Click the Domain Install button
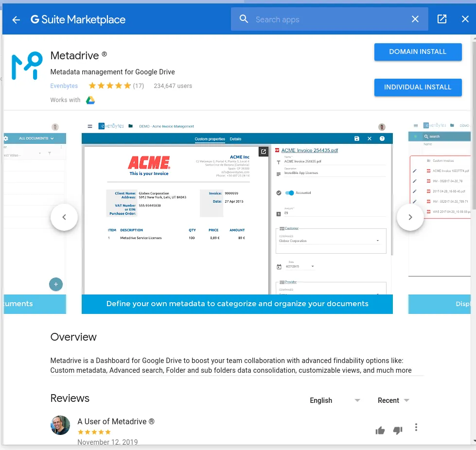Screen dimensions: 476x450 (x=418, y=52)
